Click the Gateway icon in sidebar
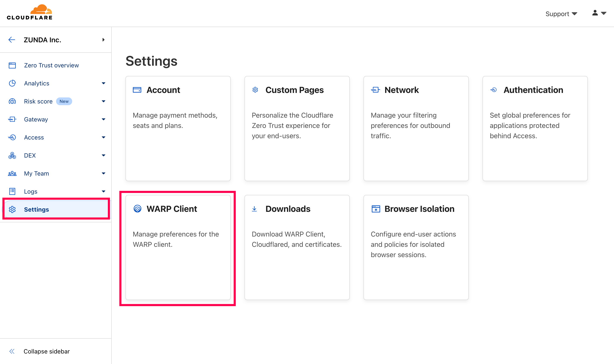614x364 pixels. [12, 119]
